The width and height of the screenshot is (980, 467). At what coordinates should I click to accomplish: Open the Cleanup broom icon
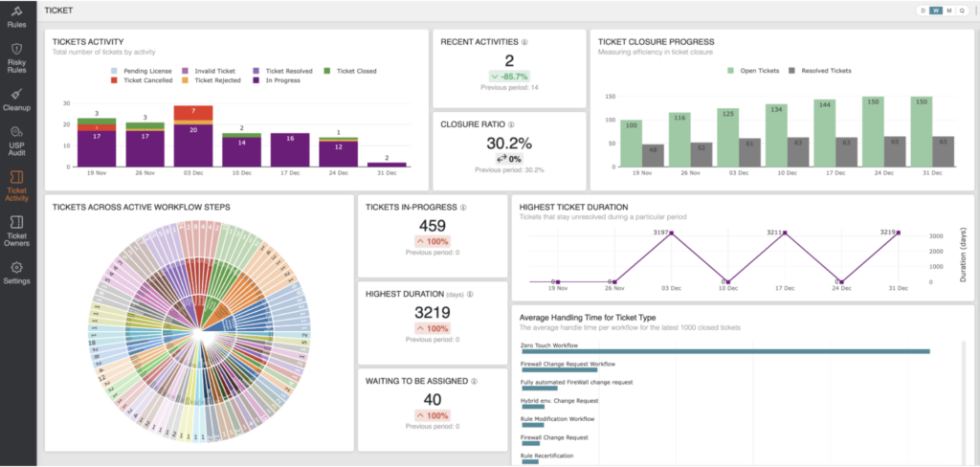[16, 94]
